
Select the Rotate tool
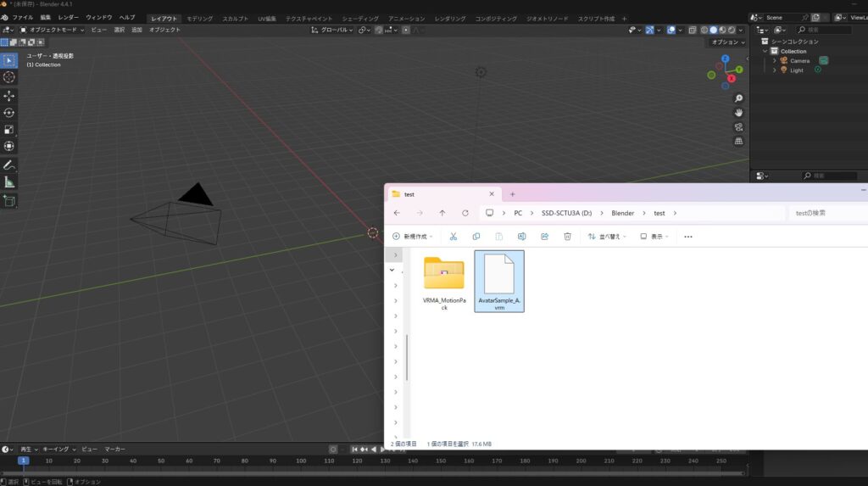[x=8, y=113]
